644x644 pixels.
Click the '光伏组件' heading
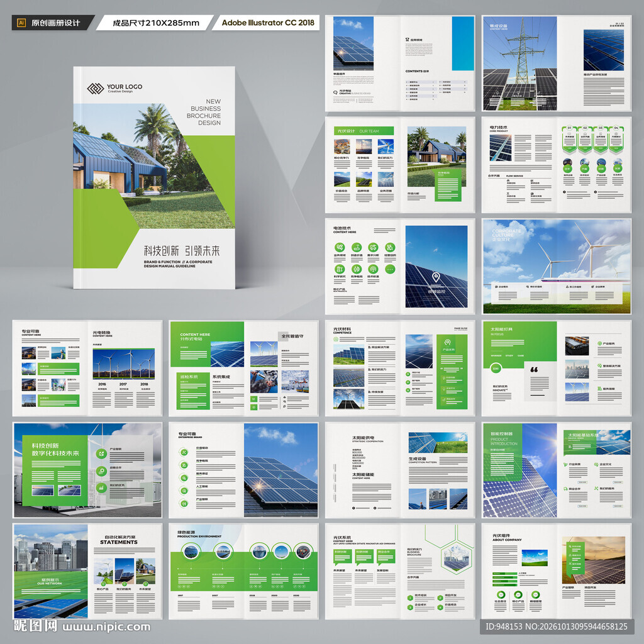pyautogui.click(x=501, y=536)
